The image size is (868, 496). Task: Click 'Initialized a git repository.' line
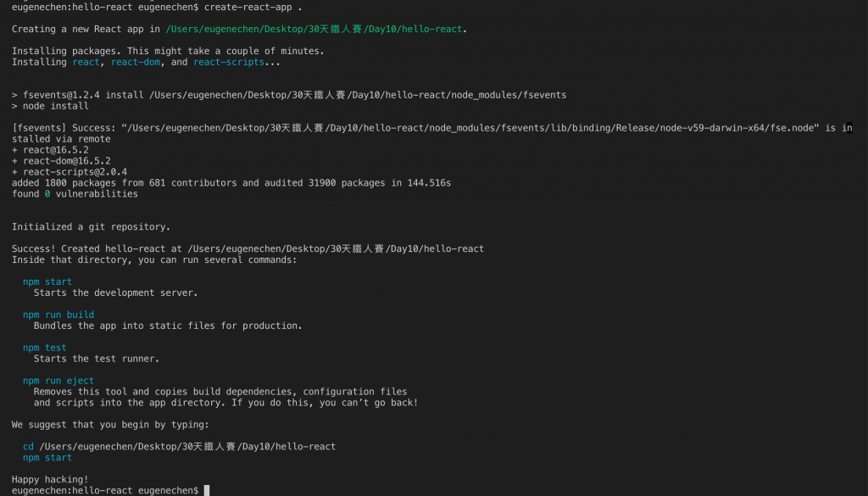click(92, 227)
